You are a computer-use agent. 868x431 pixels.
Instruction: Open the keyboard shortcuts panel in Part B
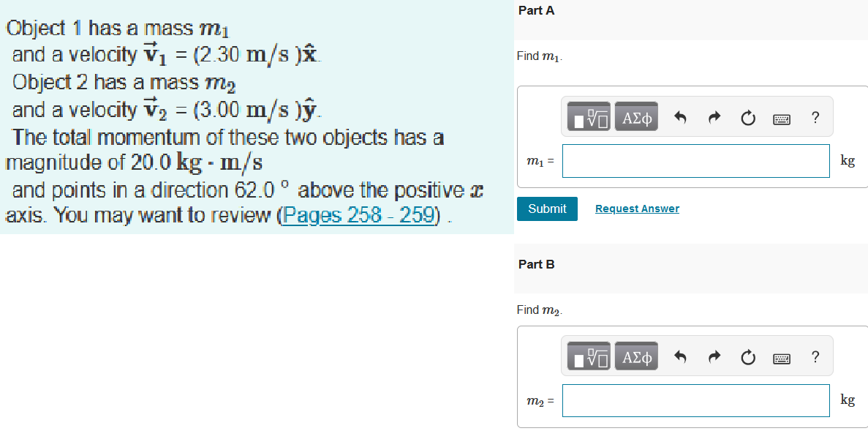[781, 357]
